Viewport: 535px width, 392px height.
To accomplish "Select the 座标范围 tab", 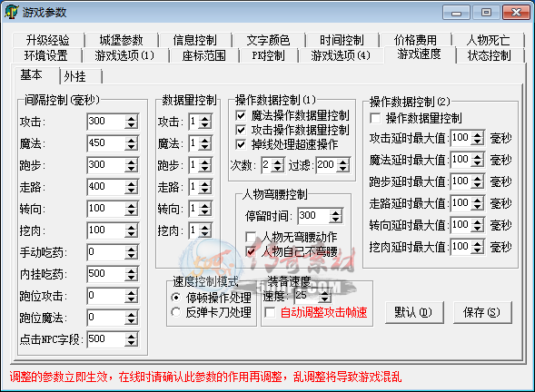I will click(x=204, y=55).
